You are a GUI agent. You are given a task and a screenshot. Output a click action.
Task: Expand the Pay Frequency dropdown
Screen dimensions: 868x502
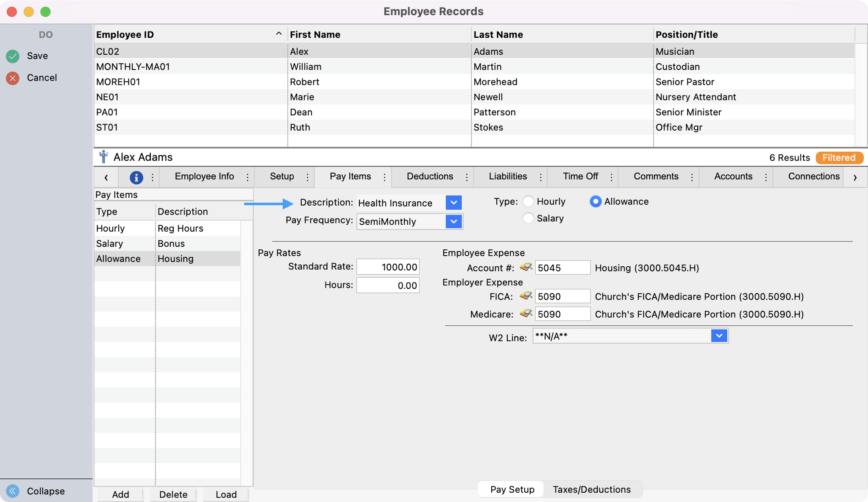[x=453, y=221]
